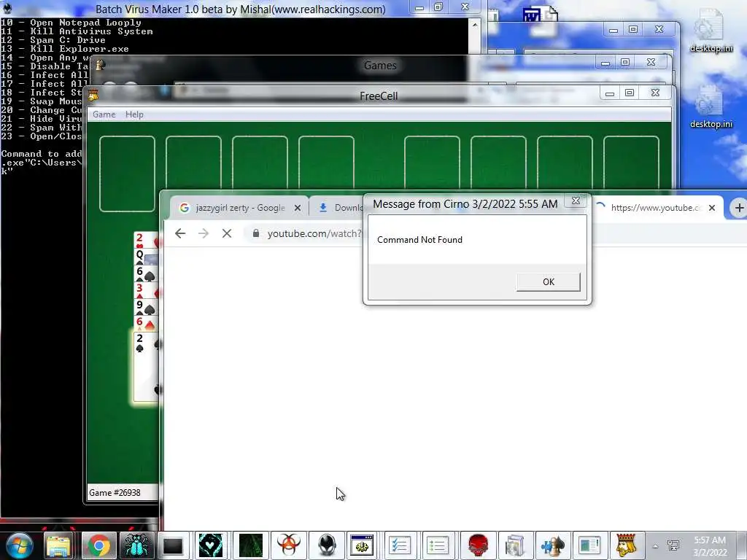Click "13 - Kill Explorer.exe" console line
The width and height of the screenshot is (747, 560).
[x=65, y=49]
